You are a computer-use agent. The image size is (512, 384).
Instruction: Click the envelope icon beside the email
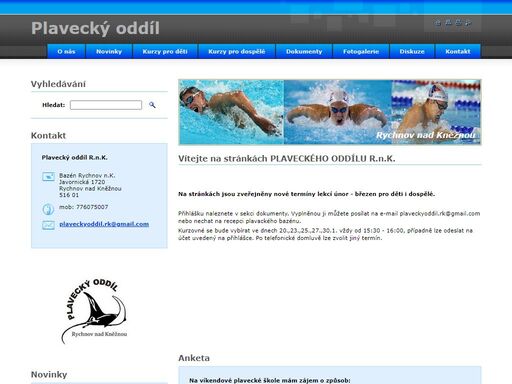49,225
